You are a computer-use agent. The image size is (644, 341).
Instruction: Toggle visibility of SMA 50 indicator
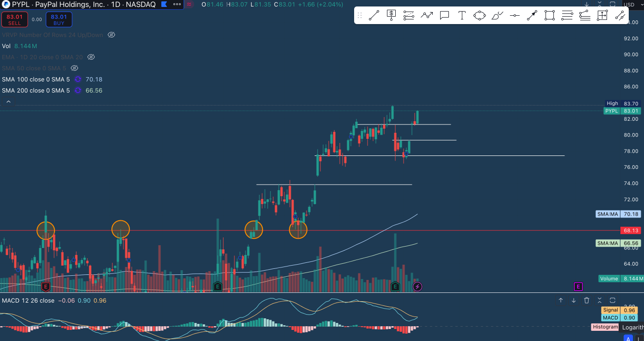pyautogui.click(x=74, y=68)
